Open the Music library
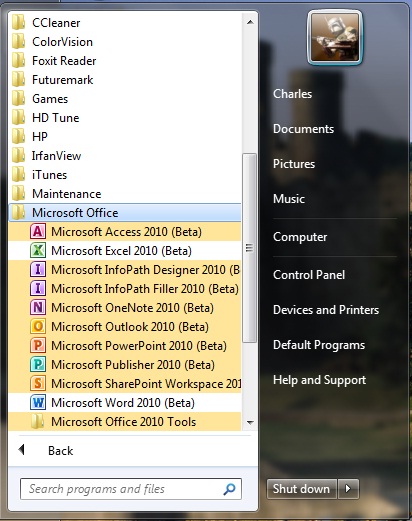This screenshot has width=412, height=521. (289, 199)
